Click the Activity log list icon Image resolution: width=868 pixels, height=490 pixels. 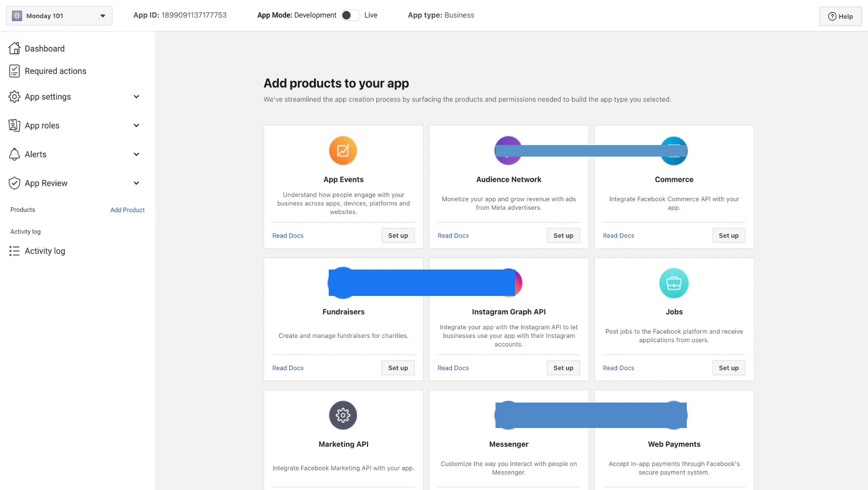click(x=14, y=251)
